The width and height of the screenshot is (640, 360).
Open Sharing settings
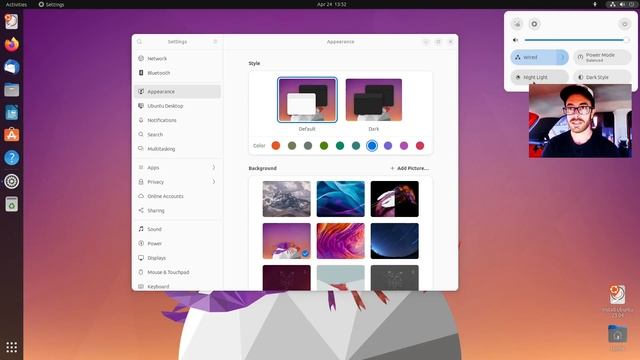[177, 210]
